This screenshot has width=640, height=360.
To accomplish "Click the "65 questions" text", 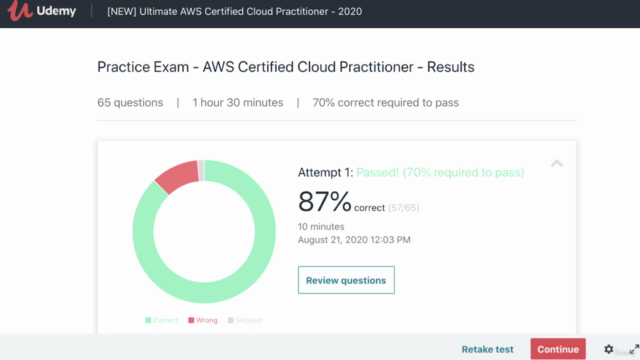I will [x=130, y=102].
